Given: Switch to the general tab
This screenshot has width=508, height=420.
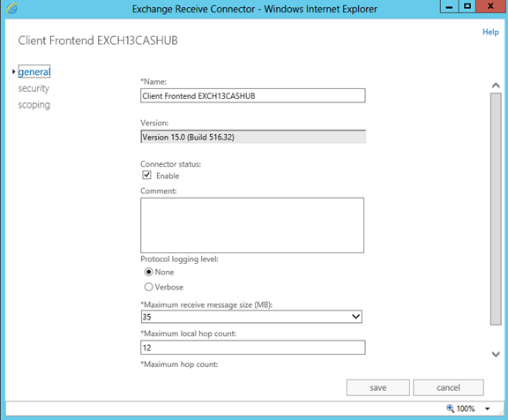Looking at the screenshot, I should (x=34, y=71).
